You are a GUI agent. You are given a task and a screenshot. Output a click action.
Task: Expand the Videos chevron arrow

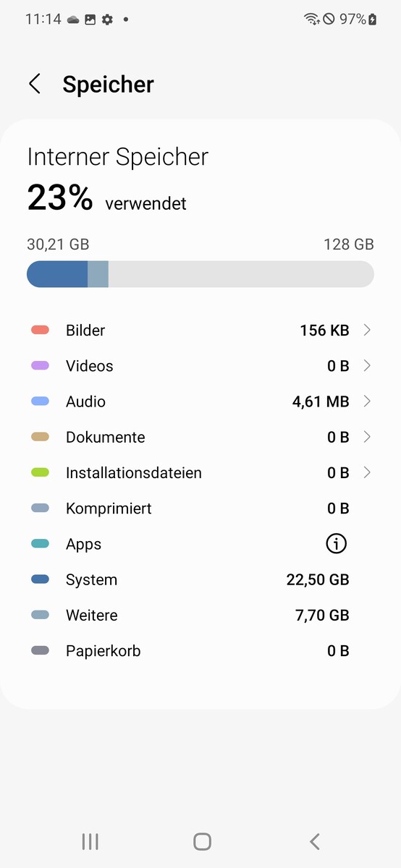(x=367, y=366)
